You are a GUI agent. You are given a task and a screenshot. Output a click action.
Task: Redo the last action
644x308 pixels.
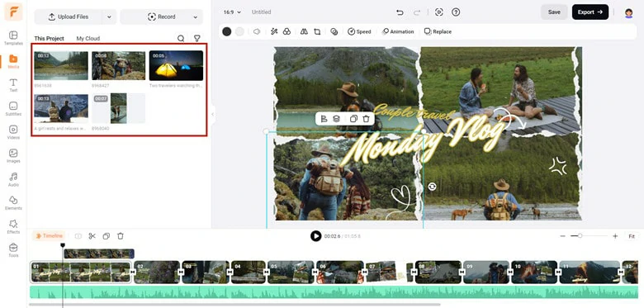point(417,12)
